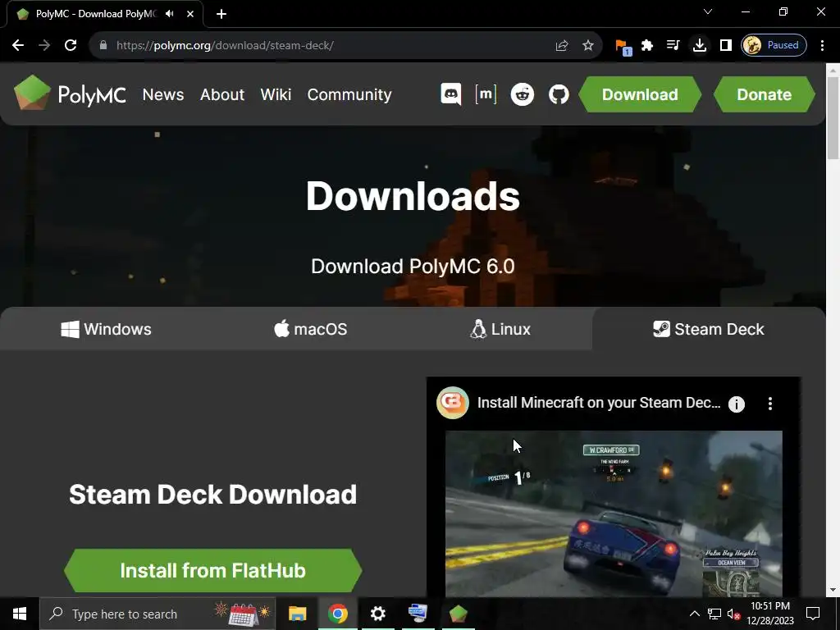Viewport: 840px width, 630px height.
Task: Open the About page
Action: [221, 94]
